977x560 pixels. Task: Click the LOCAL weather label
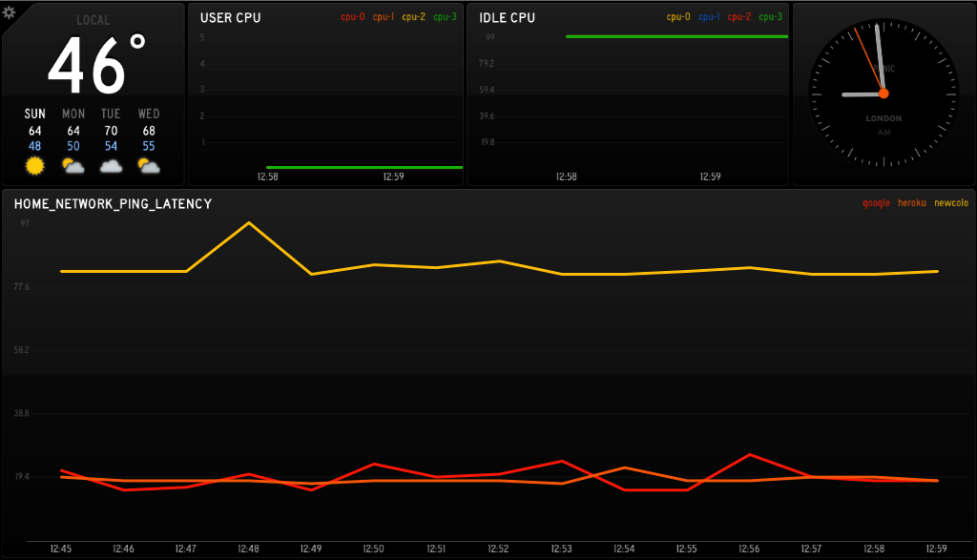tap(94, 20)
